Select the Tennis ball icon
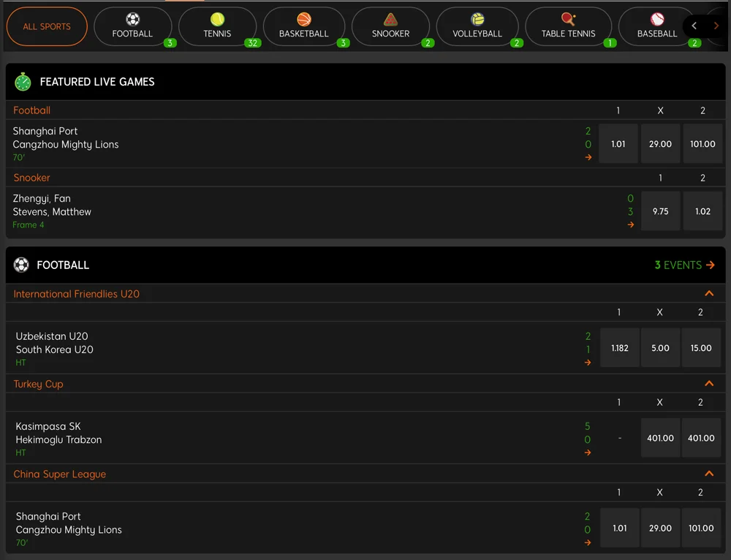731x560 pixels. [x=217, y=20]
